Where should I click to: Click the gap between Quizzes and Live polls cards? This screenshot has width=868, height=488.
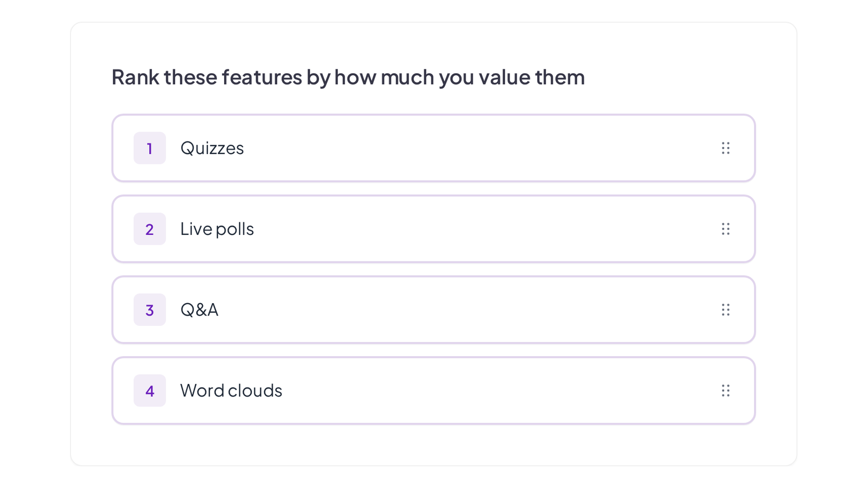point(434,189)
